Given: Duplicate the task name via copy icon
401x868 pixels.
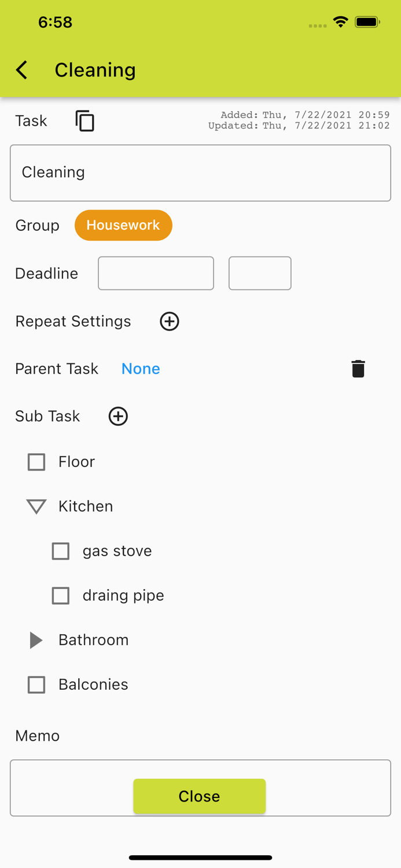Looking at the screenshot, I should pos(84,121).
